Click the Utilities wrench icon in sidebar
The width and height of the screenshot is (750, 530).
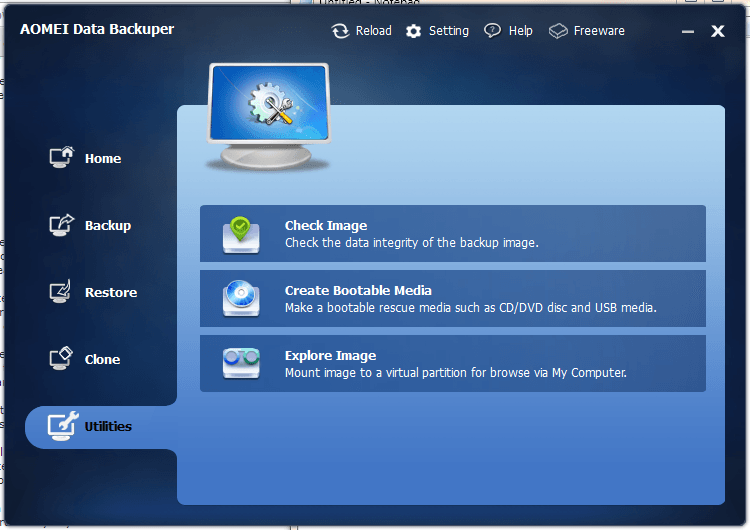point(63,426)
